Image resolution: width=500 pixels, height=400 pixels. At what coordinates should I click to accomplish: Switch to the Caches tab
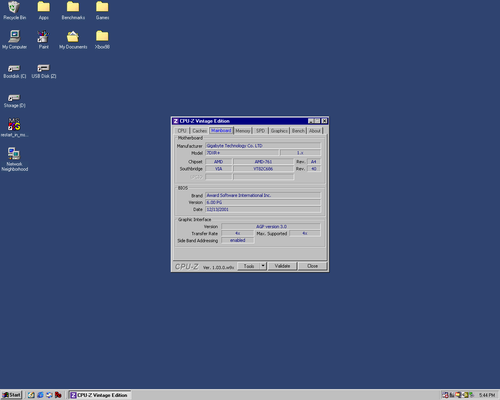[x=199, y=131]
